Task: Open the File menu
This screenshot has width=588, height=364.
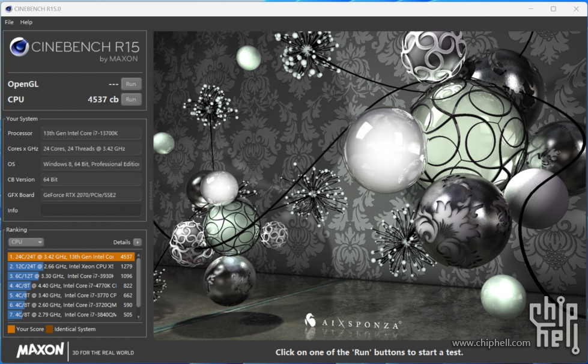Action: click(9, 22)
